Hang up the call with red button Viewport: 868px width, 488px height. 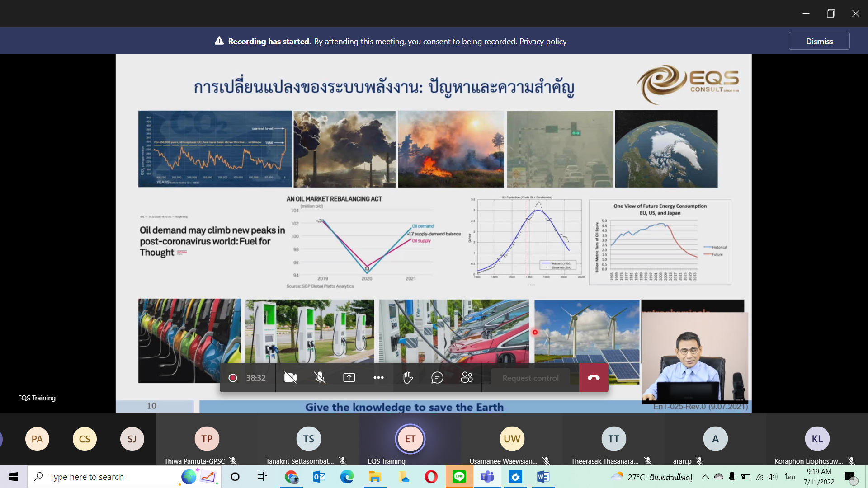click(594, 378)
